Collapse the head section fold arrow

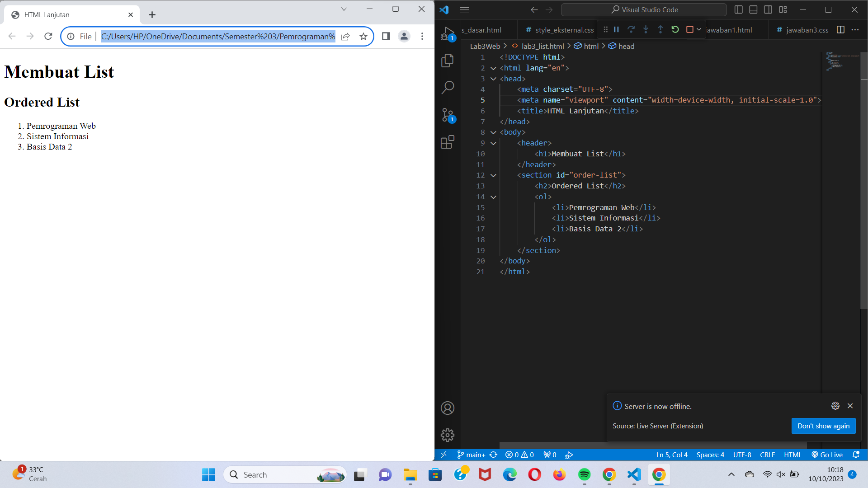pyautogui.click(x=493, y=78)
